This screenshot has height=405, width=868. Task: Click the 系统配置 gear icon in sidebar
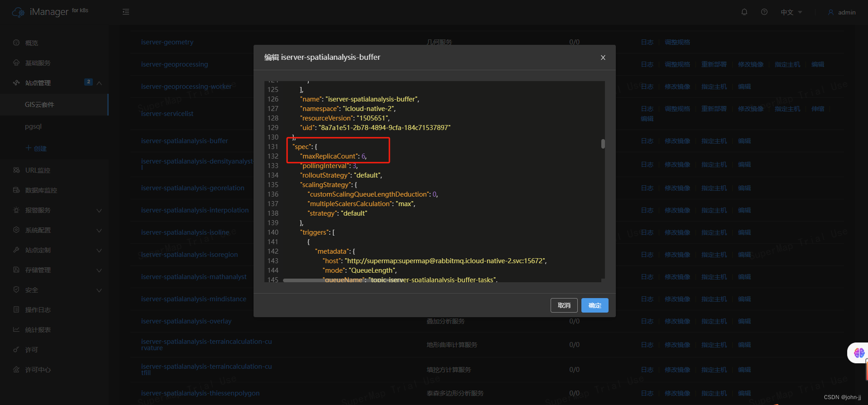16,230
